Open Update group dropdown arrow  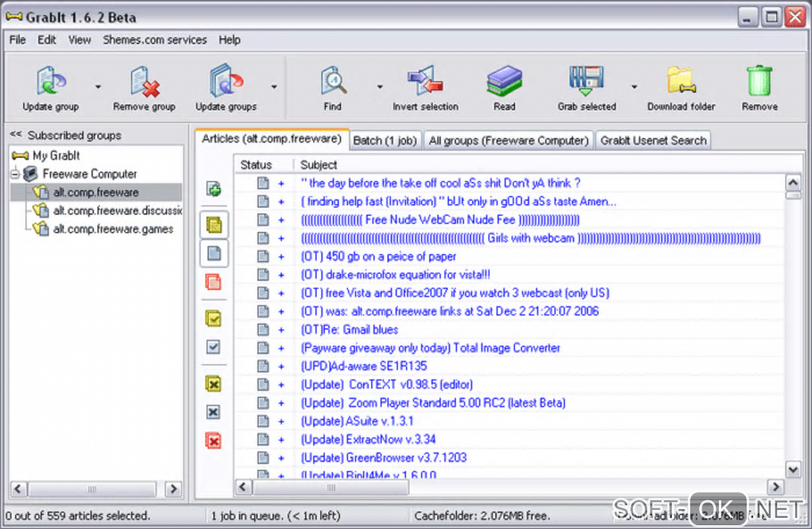tap(98, 87)
